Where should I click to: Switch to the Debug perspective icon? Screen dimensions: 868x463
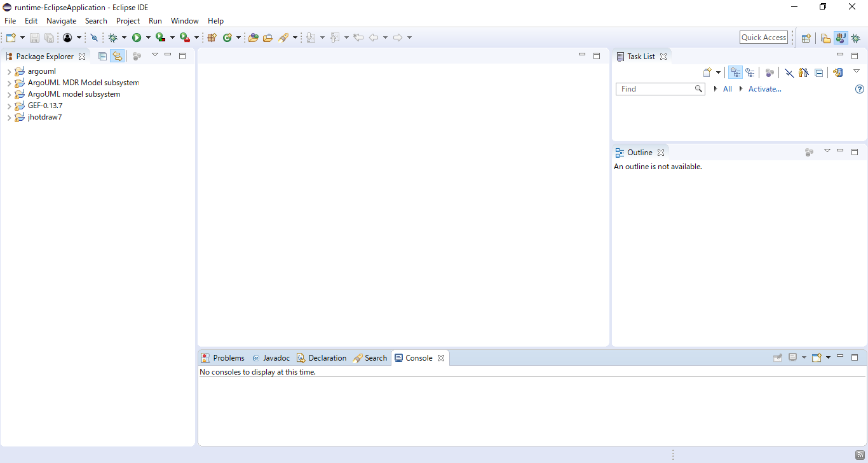(856, 38)
